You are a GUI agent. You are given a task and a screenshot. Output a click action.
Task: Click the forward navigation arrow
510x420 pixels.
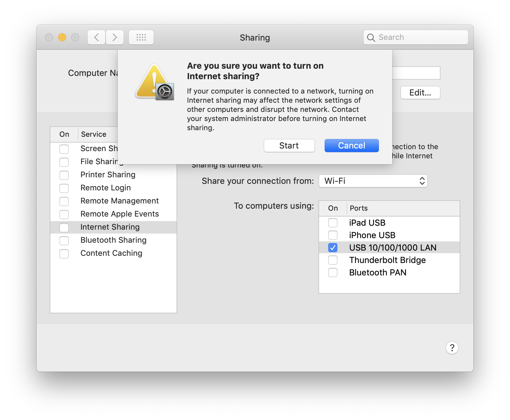115,37
